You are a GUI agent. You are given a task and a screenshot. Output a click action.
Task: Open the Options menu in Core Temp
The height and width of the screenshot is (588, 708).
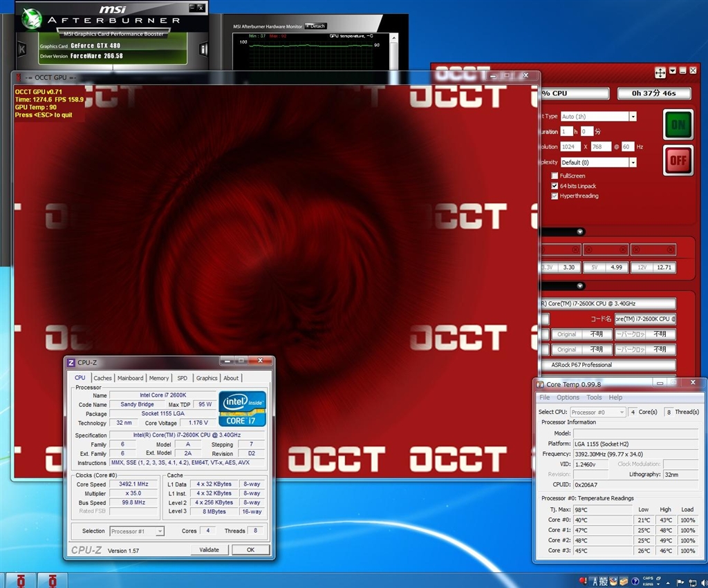[x=568, y=397]
